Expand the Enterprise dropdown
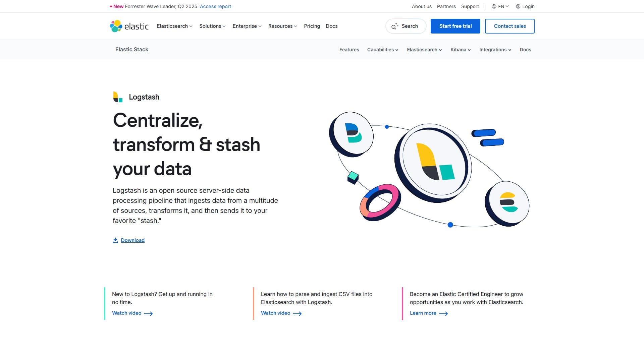Screen dimensions: 644x362 coord(247,26)
